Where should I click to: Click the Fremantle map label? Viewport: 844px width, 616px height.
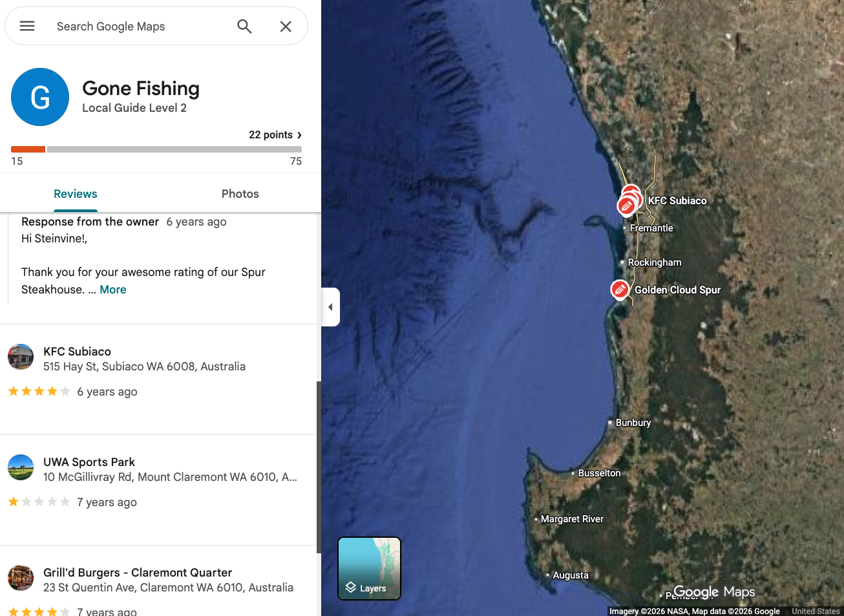point(651,228)
